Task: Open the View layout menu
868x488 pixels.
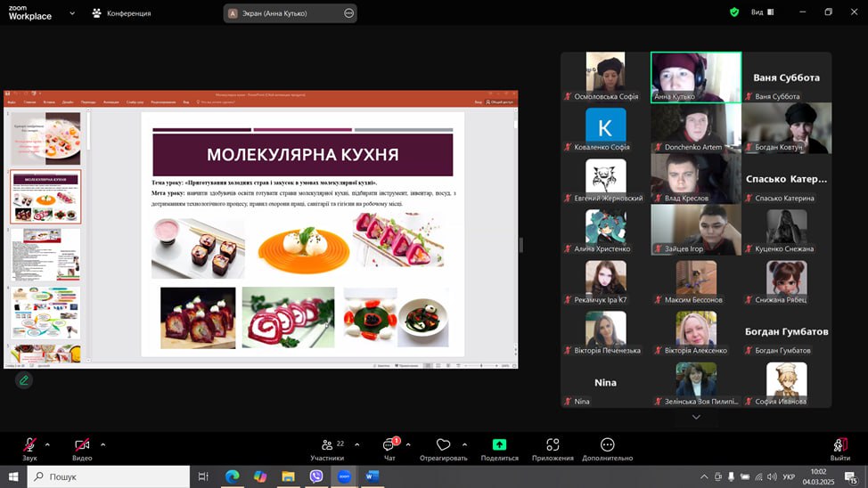Action: pos(762,12)
